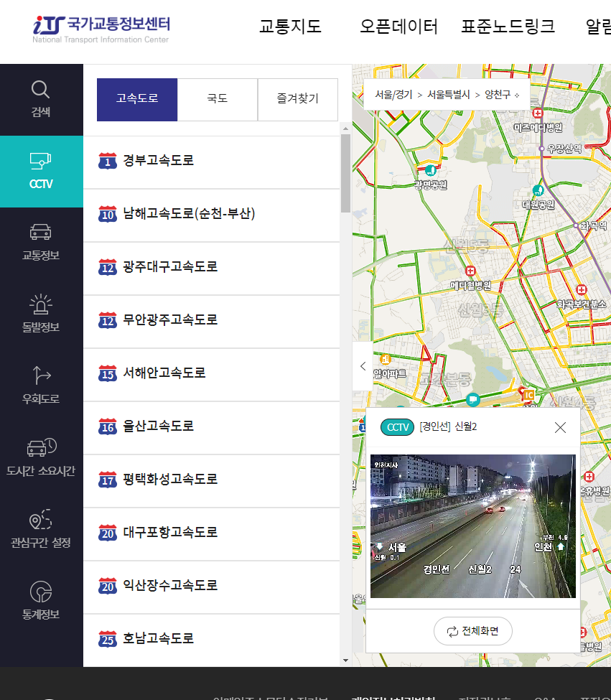
Task: Click the teal marker at 대원공원
Action: click(538, 191)
